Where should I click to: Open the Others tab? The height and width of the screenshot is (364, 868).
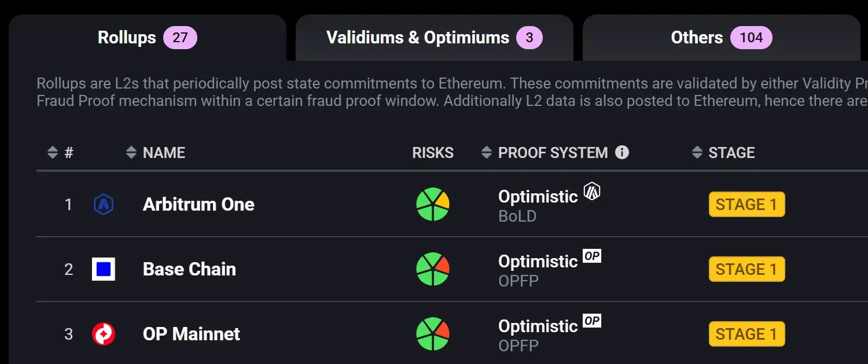[721, 38]
